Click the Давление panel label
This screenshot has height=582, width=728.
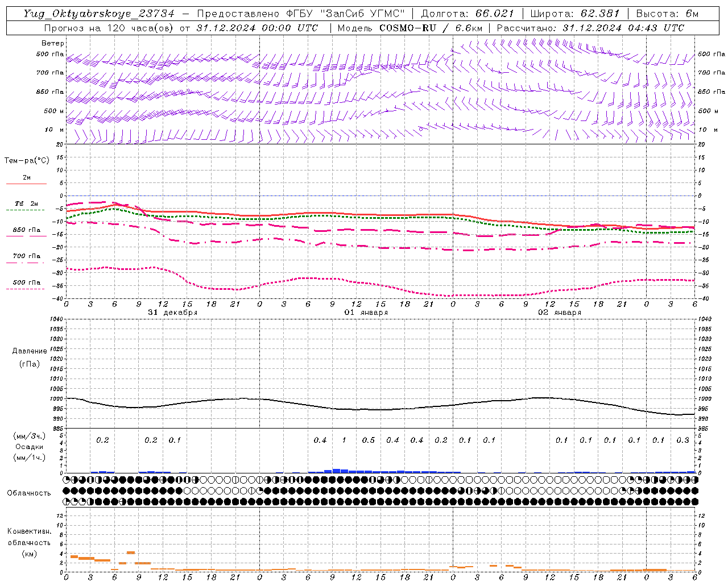[x=30, y=351]
